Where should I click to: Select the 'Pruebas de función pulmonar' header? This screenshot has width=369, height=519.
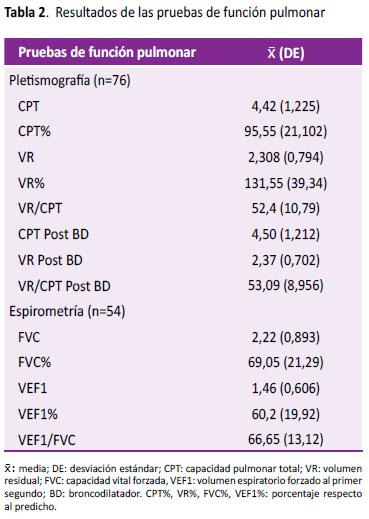tap(107, 52)
